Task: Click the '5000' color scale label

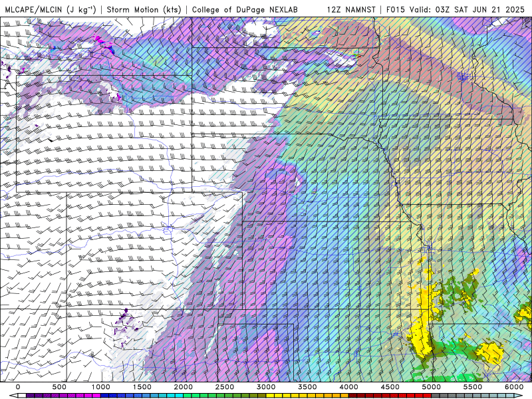Action: click(x=432, y=387)
